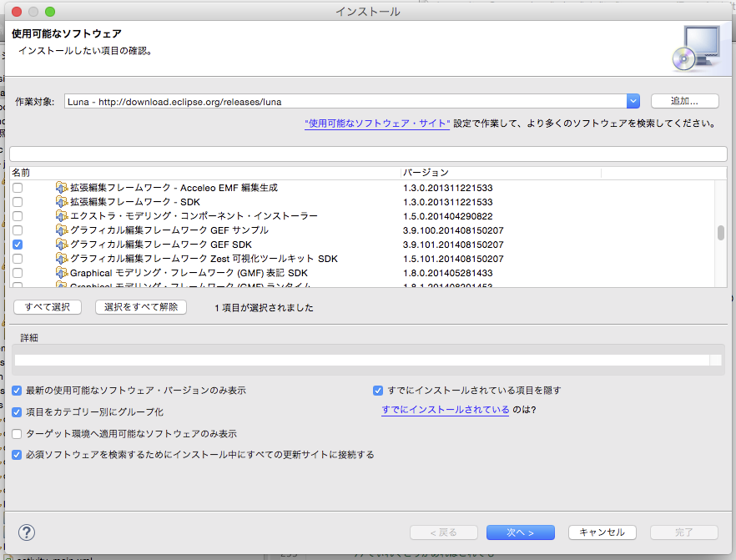Click the すべて選択 button
This screenshot has height=560, width=736.
(x=47, y=306)
